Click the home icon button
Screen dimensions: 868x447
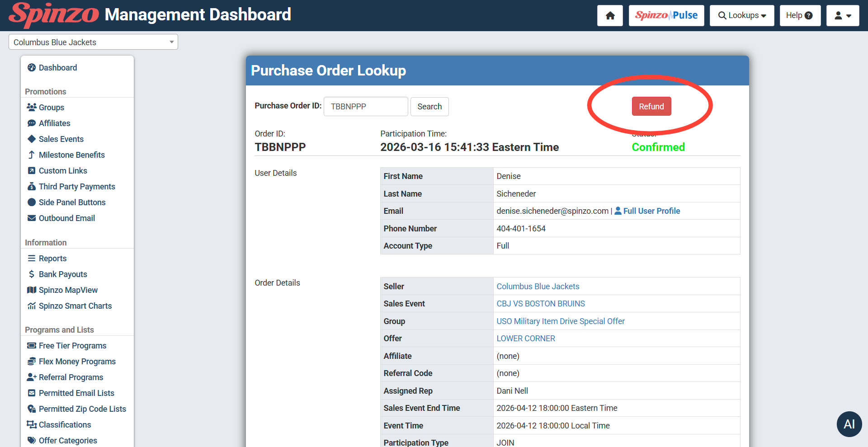pos(610,16)
